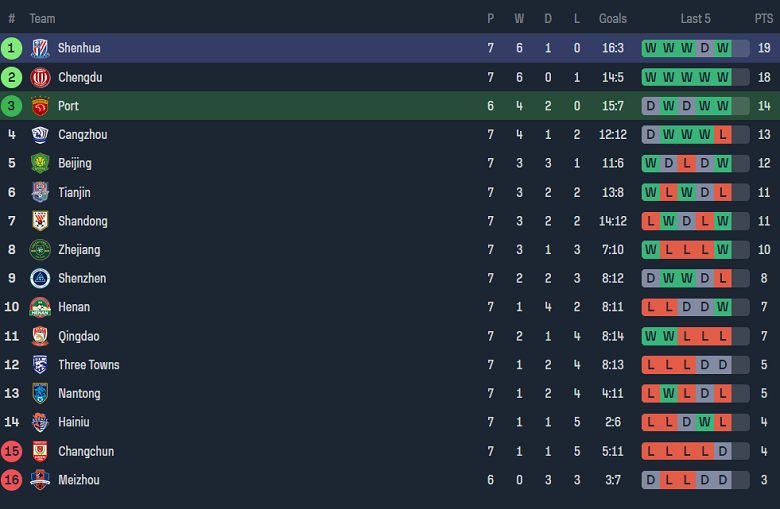This screenshot has height=509, width=780.
Task: Click the Last 5 column header
Action: tap(695, 19)
